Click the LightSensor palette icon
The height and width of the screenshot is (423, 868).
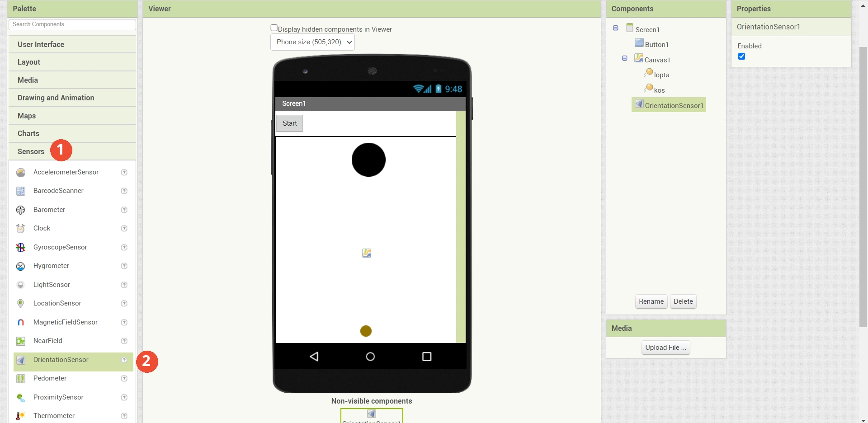click(x=21, y=285)
